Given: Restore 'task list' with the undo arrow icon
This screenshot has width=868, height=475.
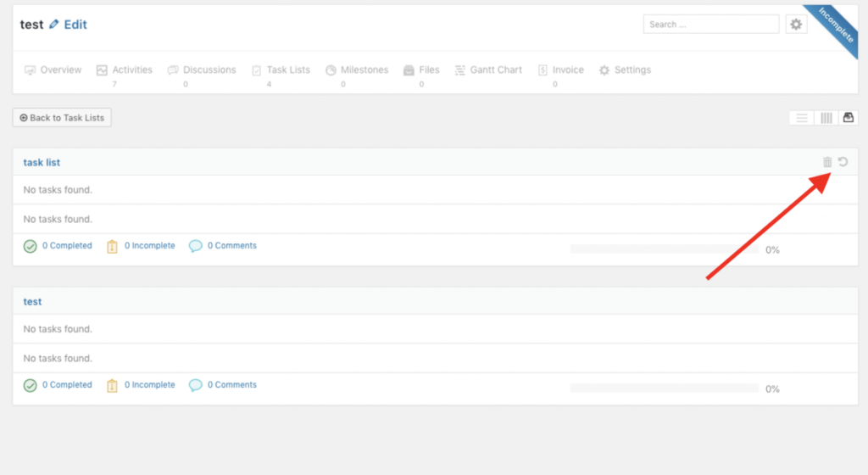Looking at the screenshot, I should point(843,162).
